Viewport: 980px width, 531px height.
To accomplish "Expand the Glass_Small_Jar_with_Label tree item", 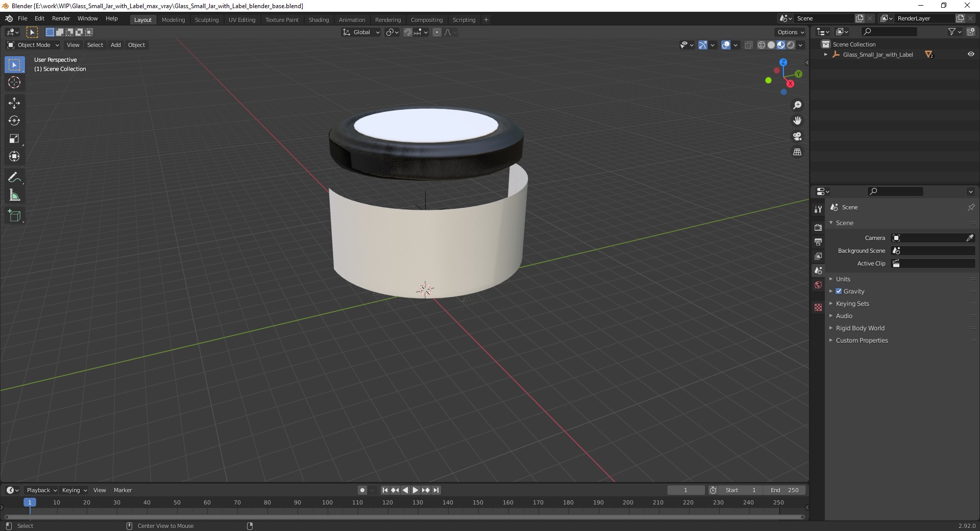I will 826,54.
